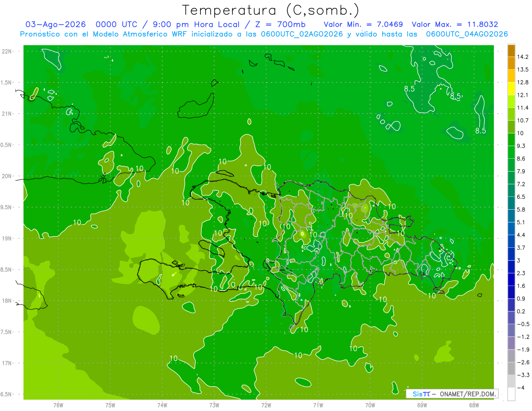Click the '-1.9' legend value
The height and width of the screenshot is (411, 532).
523,349
